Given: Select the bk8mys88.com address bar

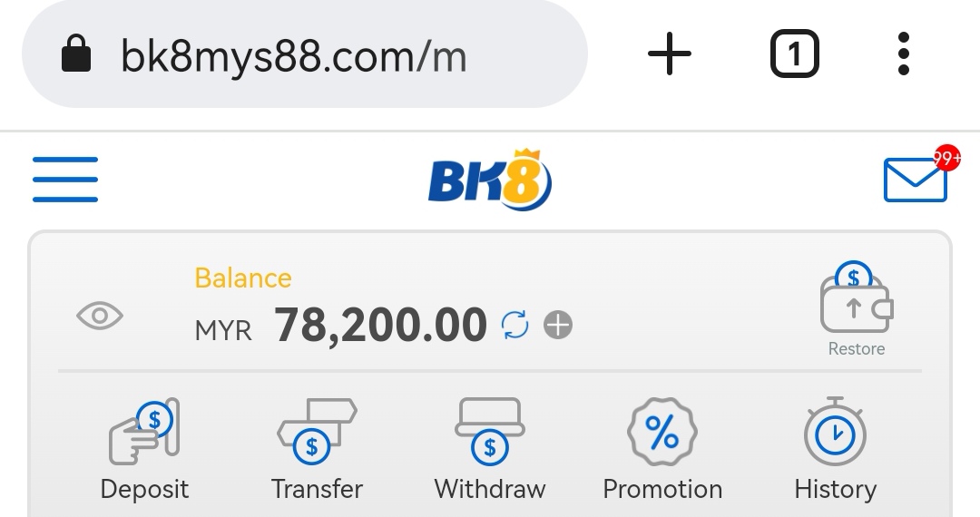Looking at the screenshot, I should tap(304, 54).
